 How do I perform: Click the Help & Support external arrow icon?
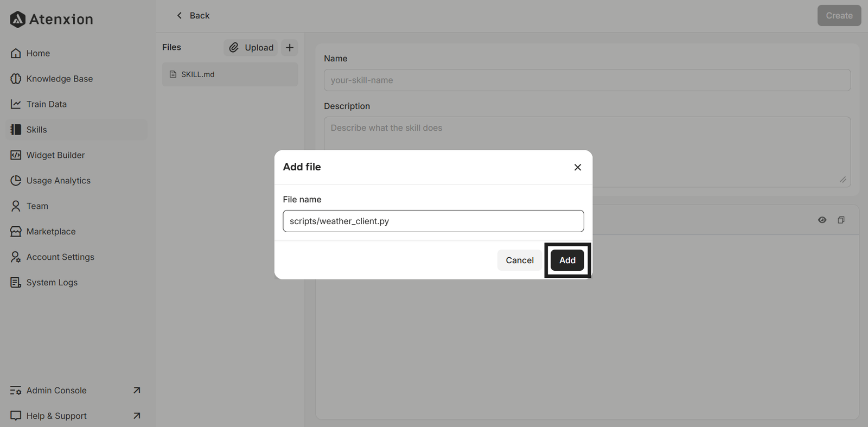pos(137,416)
